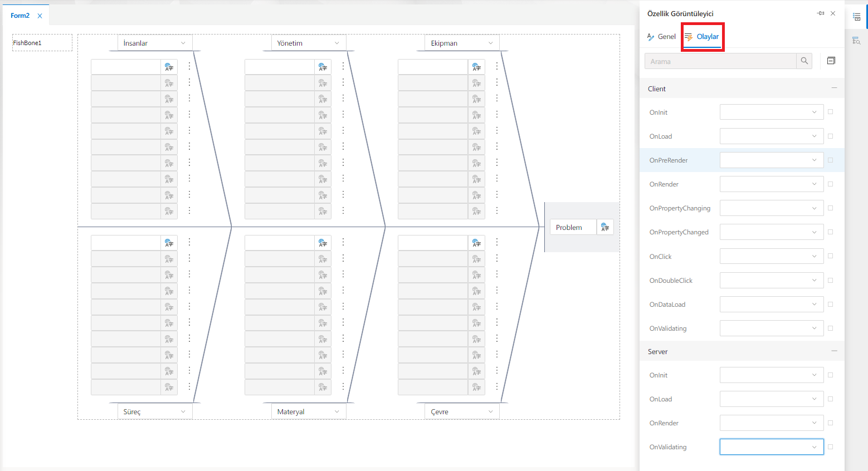868x471 pixels.
Task: Pin the Özellik Görüntüleyici panel
Action: [821, 13]
